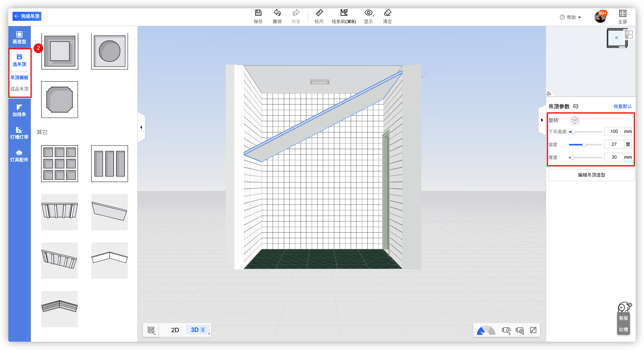Open the 客服 customer service button
This screenshot has height=350, width=644.
(623, 318)
